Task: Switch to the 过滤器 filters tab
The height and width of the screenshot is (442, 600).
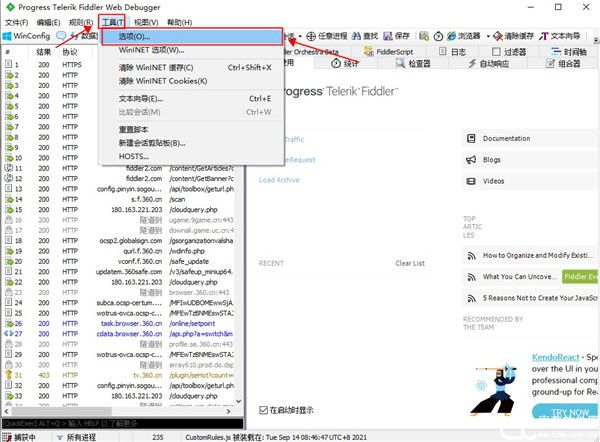Action: tap(509, 51)
